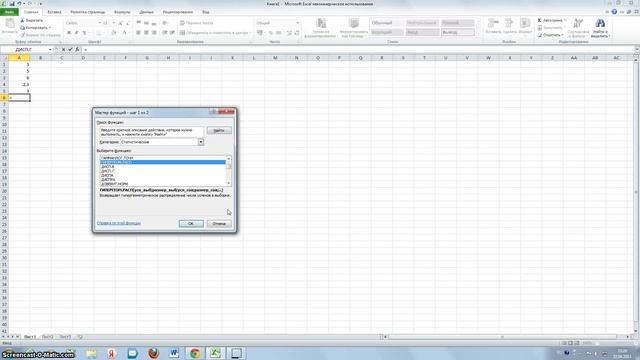The width and height of the screenshot is (640, 360).
Task: Click blue Excel help question mark icon
Action: coord(614,12)
